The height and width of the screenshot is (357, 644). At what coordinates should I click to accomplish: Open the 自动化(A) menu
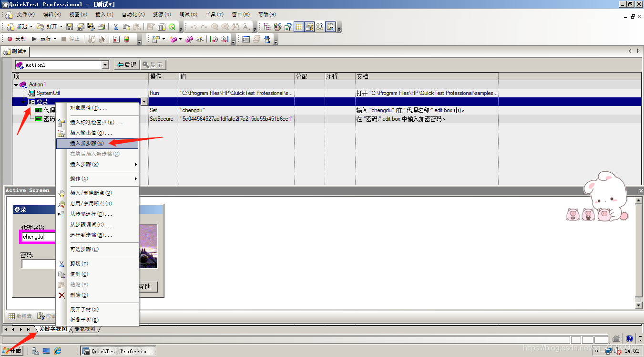[x=134, y=15]
